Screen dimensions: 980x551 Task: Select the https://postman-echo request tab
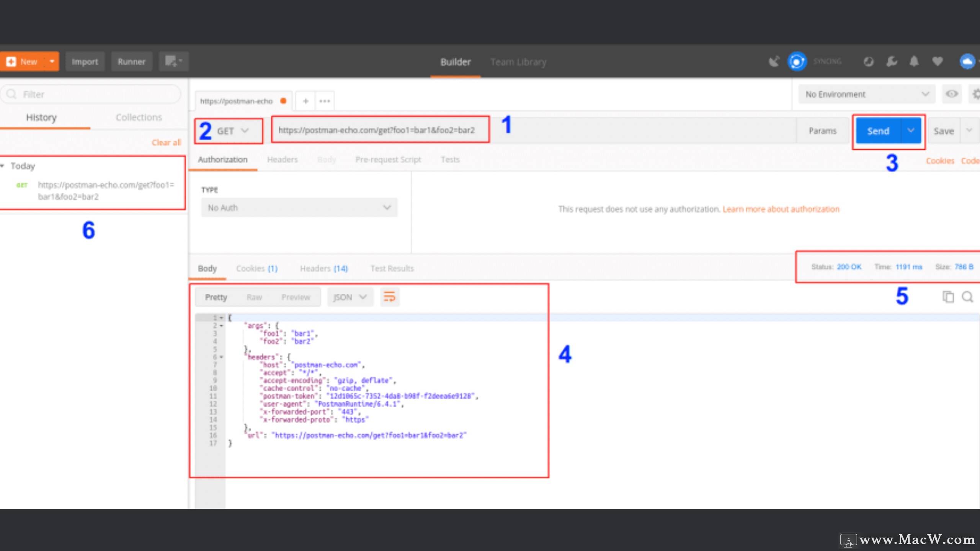tap(243, 101)
